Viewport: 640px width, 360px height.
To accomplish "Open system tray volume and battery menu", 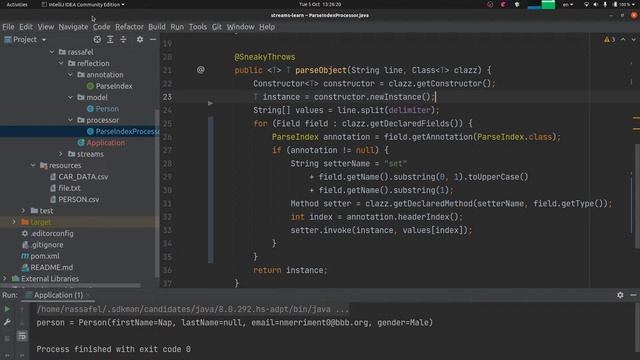I will [x=609, y=4].
